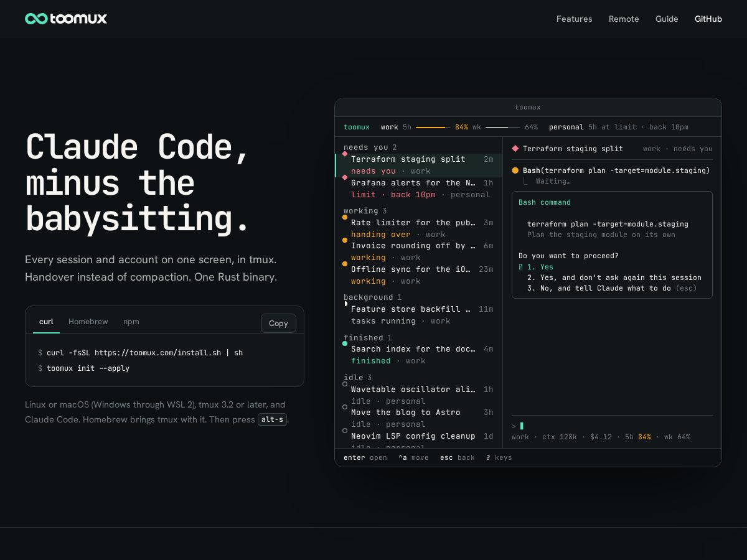Screen dimensions: 747x560
Task: Open the Features nav link
Action: [x=575, y=19]
